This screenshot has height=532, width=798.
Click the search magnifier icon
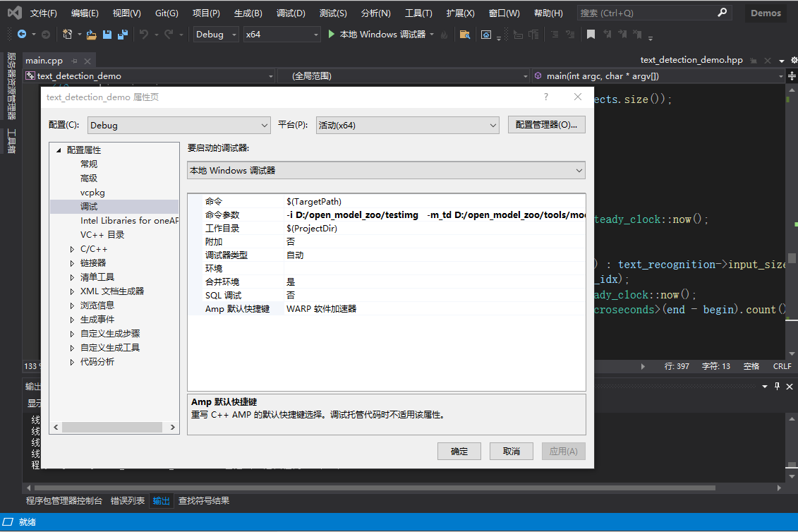click(723, 13)
